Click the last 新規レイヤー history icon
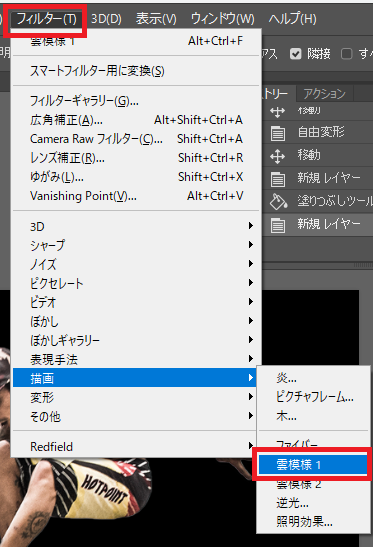This screenshot has width=373, height=547. (x=278, y=225)
